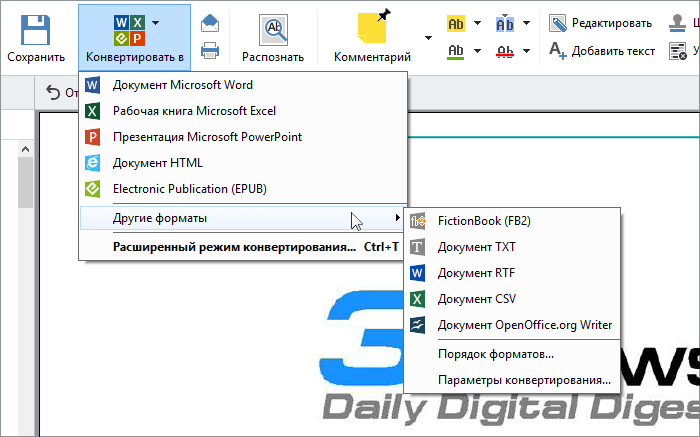Choose Документ CSV format
This screenshot has height=437, width=700.
point(512,299)
